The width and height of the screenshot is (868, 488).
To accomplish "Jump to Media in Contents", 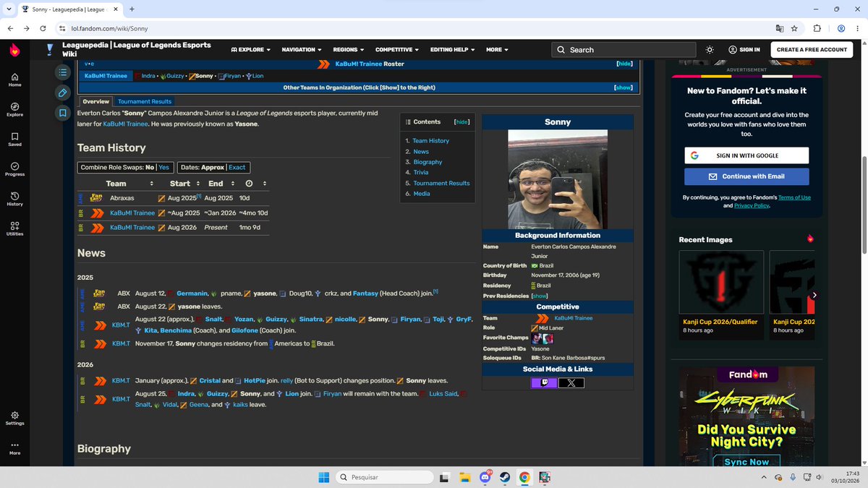I will [x=421, y=194].
